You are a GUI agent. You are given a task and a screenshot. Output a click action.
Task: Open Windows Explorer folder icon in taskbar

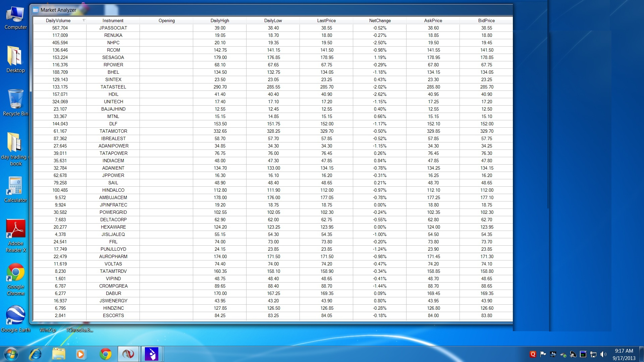(x=59, y=354)
